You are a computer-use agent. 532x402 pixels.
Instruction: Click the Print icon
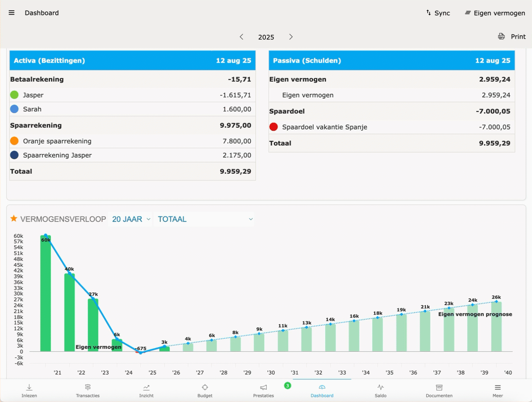pyautogui.click(x=501, y=37)
